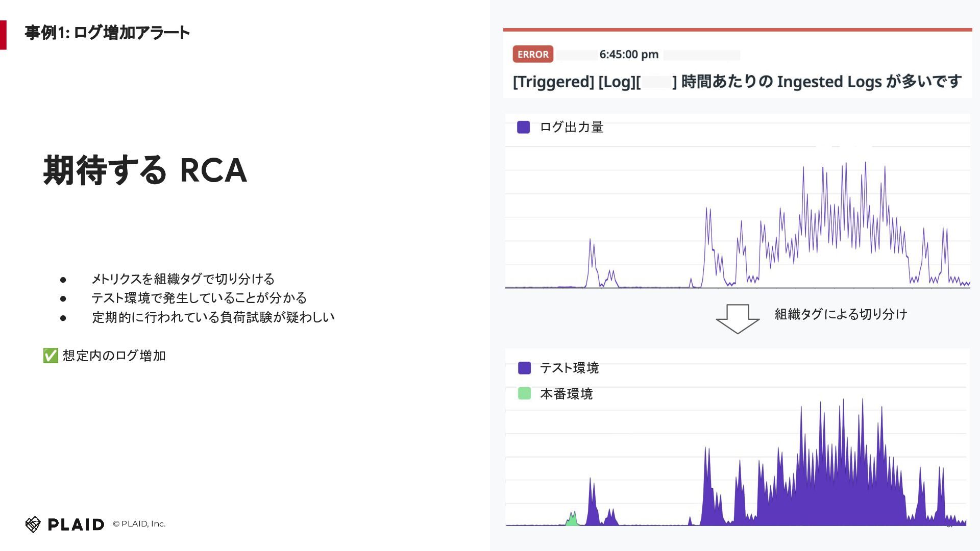Click the green checkmark emoji icon
980x551 pixels.
click(x=51, y=356)
